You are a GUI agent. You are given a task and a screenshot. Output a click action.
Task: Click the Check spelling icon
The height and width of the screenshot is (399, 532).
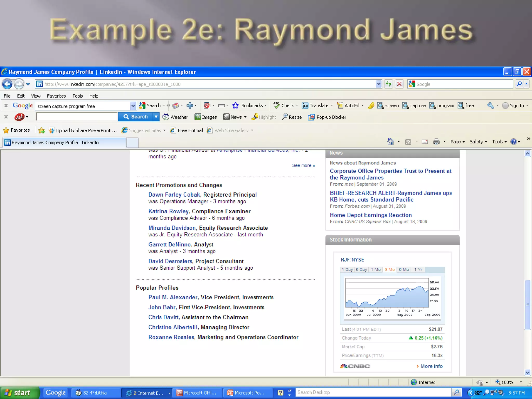click(276, 105)
